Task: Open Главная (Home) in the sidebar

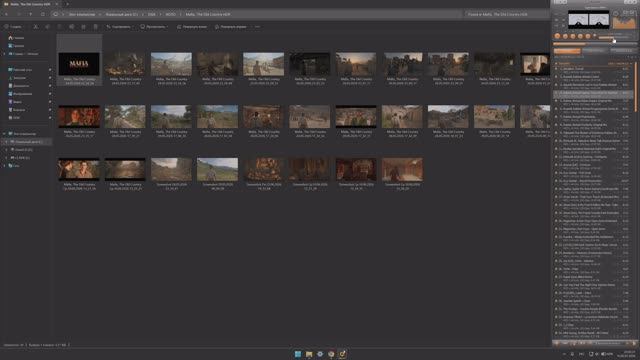Action: pyautogui.click(x=16, y=38)
